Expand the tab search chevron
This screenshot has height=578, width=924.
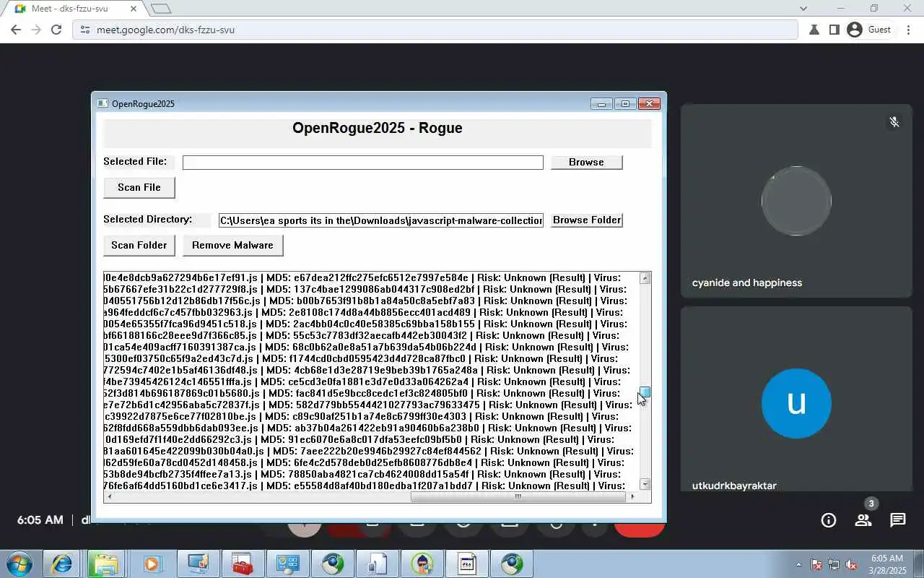click(803, 9)
